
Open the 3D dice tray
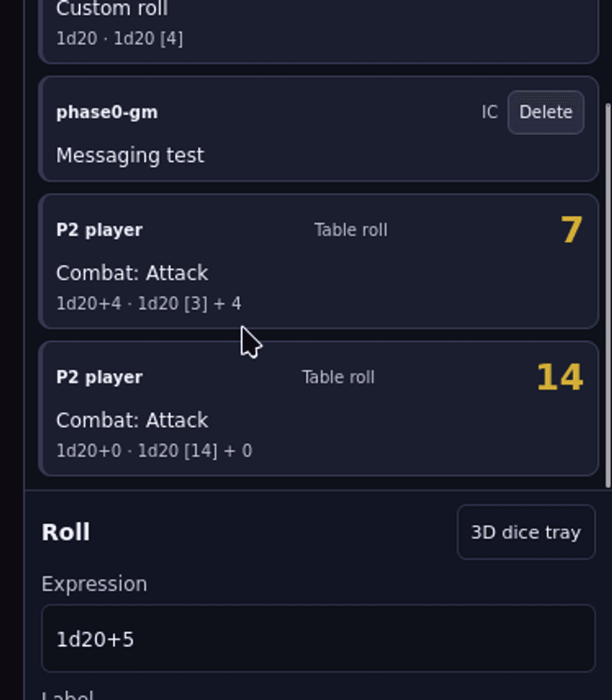click(x=526, y=532)
